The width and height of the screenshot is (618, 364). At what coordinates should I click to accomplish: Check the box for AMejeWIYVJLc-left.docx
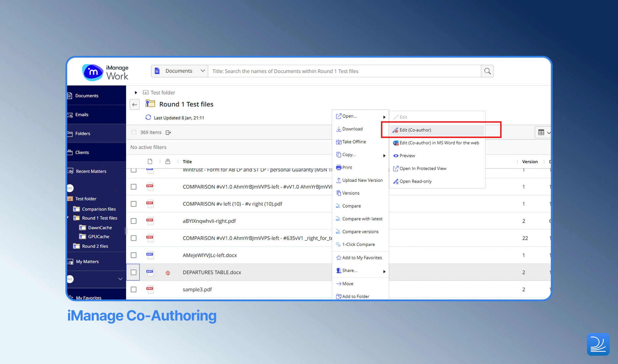pyautogui.click(x=133, y=255)
